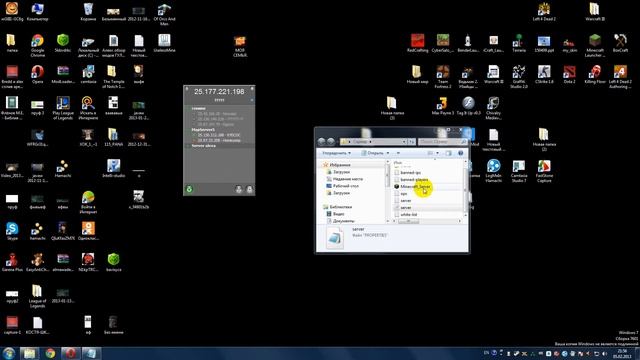Select the FastStone Capture desktop icon
This screenshot has width=640, height=360.
coord(544,170)
